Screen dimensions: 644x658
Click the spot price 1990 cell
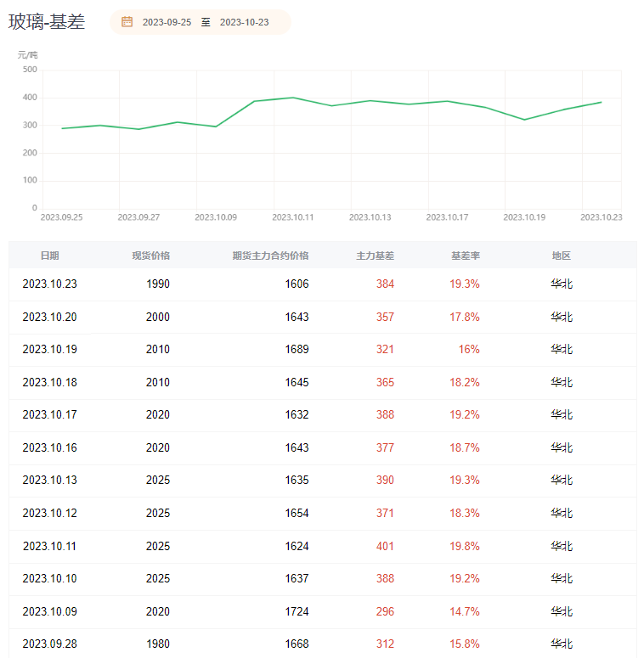tap(157, 284)
